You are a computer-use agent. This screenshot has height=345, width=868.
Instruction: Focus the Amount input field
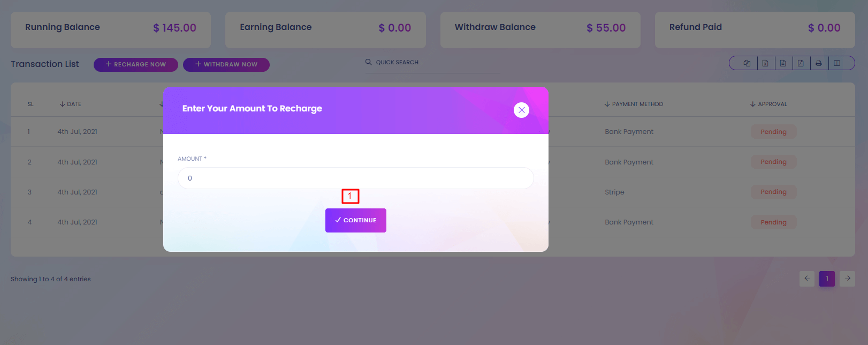(x=355, y=178)
